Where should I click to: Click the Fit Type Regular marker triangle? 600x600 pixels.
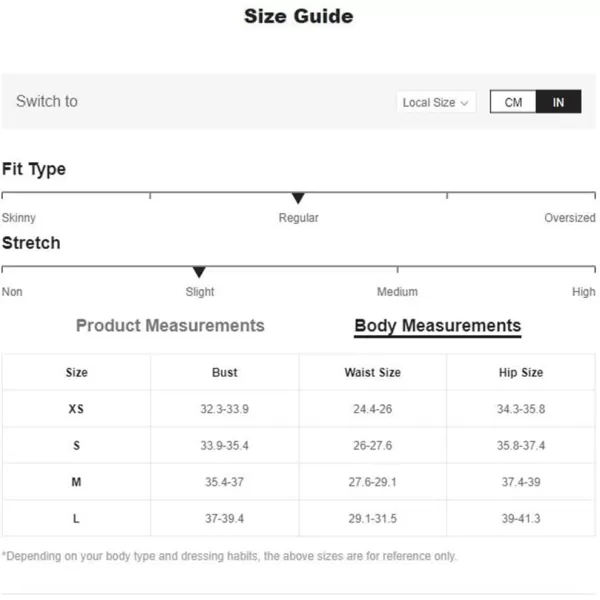[298, 198]
